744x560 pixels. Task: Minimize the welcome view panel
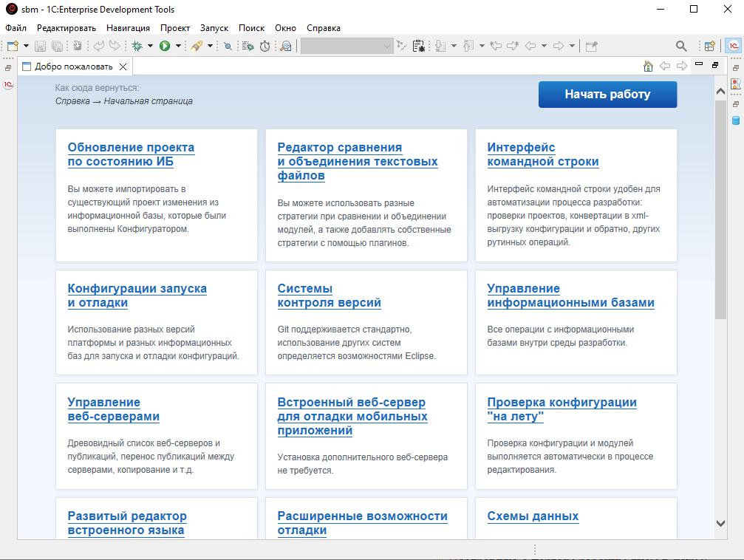coord(699,65)
